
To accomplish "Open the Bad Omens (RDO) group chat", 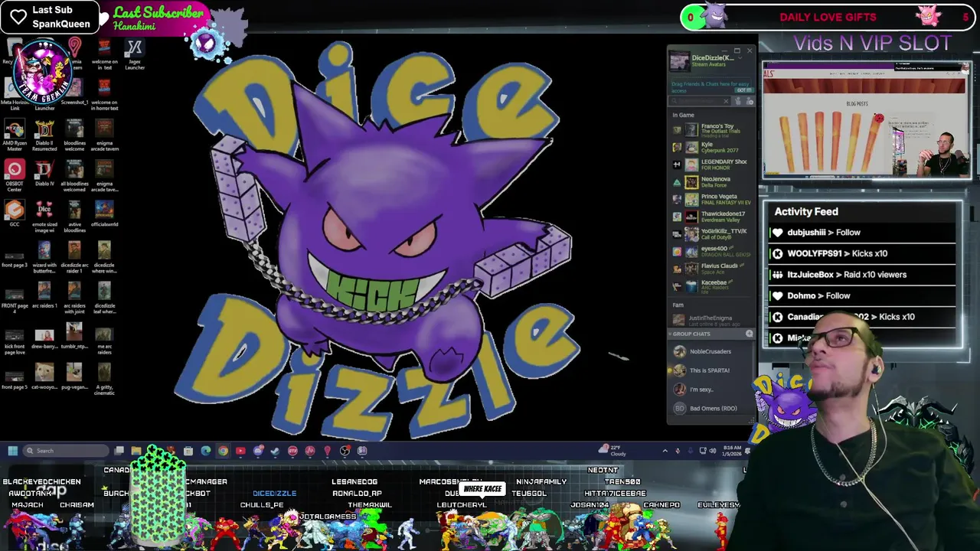I will 712,409.
